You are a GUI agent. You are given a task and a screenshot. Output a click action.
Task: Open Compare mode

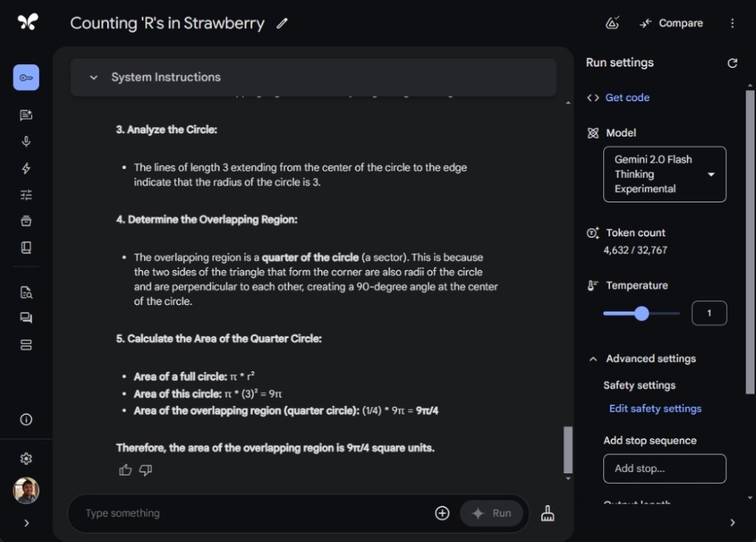coord(671,23)
